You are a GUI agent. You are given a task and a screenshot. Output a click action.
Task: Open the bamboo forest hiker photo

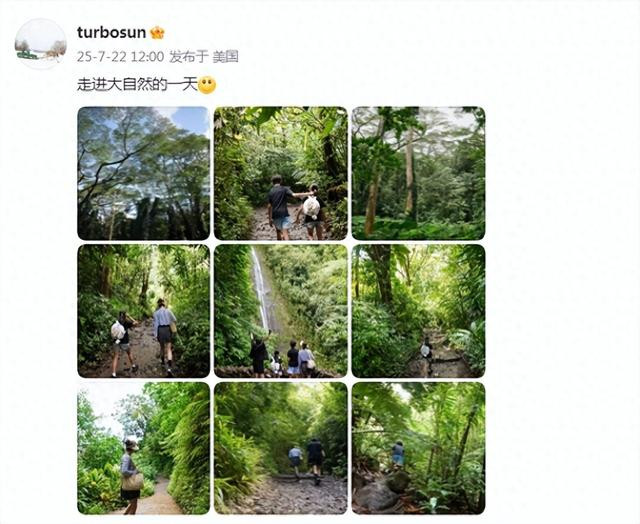point(418,448)
